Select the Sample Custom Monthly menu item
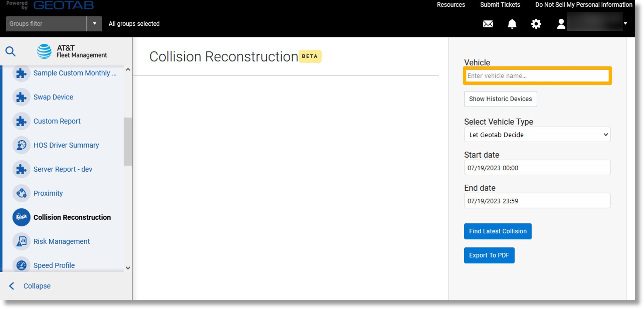644x309 pixels. pos(75,73)
